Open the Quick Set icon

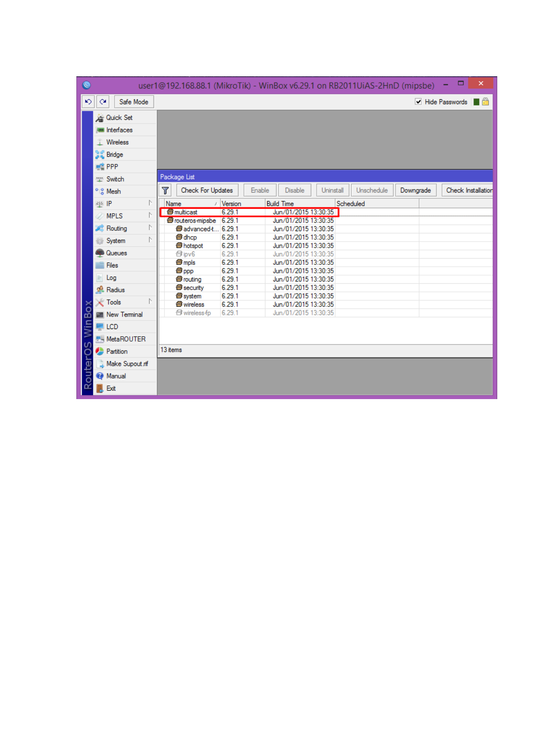pos(100,118)
